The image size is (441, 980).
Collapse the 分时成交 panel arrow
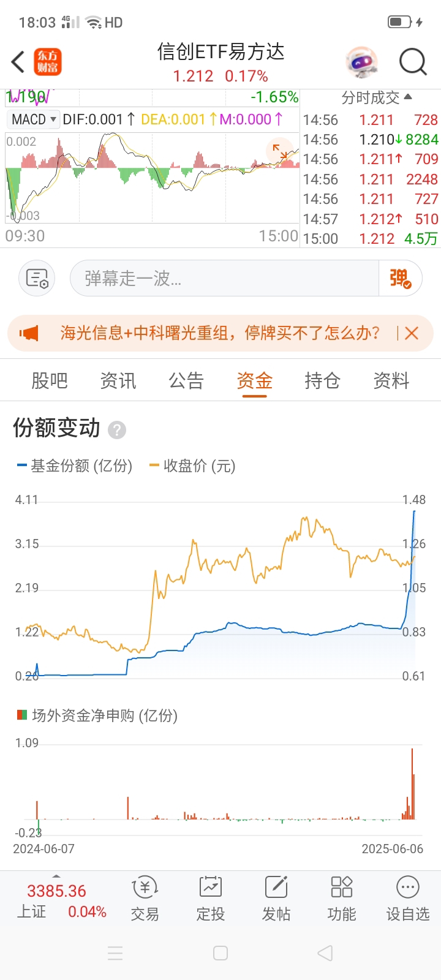point(409,97)
